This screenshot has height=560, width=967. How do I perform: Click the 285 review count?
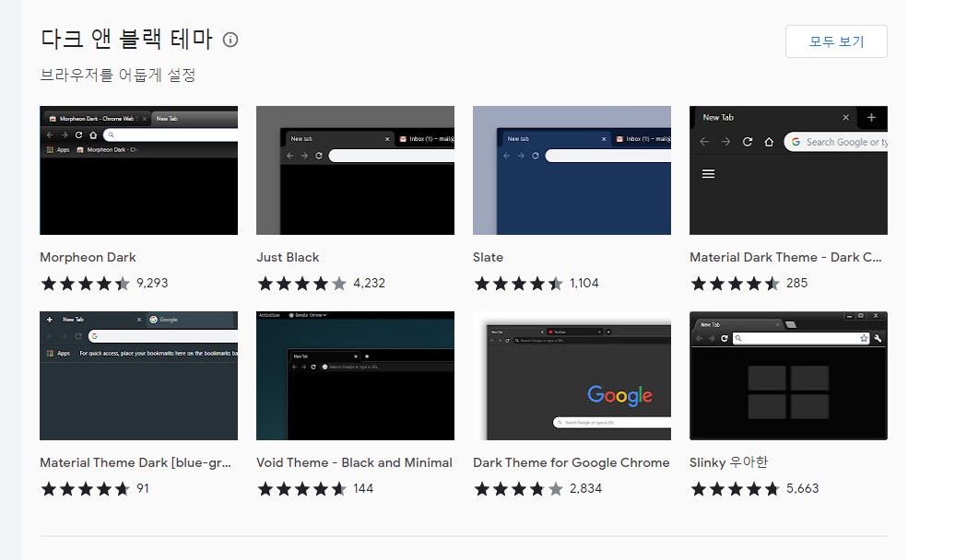[x=796, y=284]
